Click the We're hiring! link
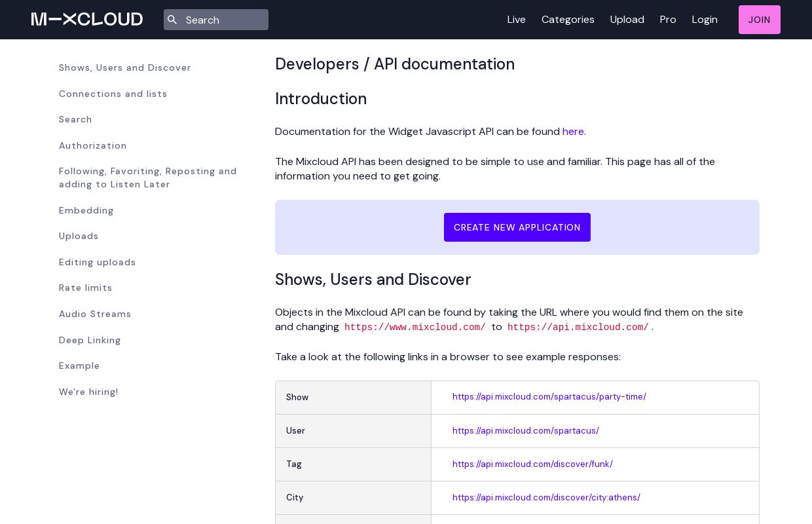The image size is (812, 524). tap(88, 392)
